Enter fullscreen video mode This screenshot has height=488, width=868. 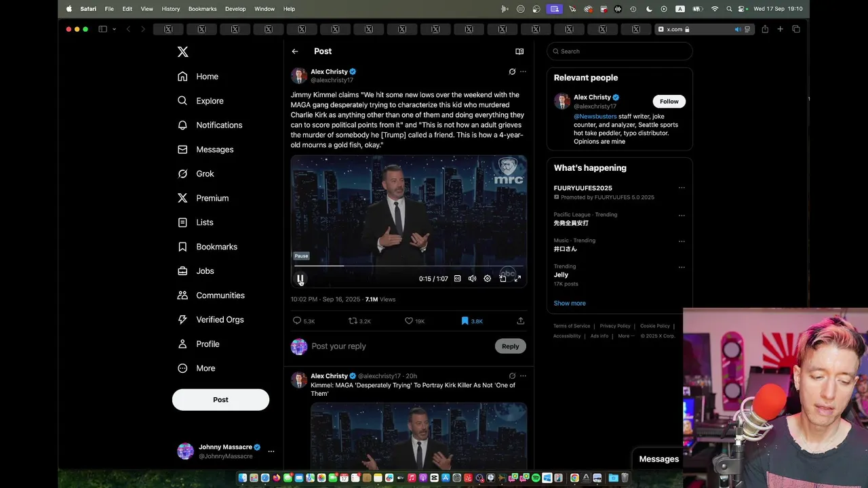pos(517,279)
